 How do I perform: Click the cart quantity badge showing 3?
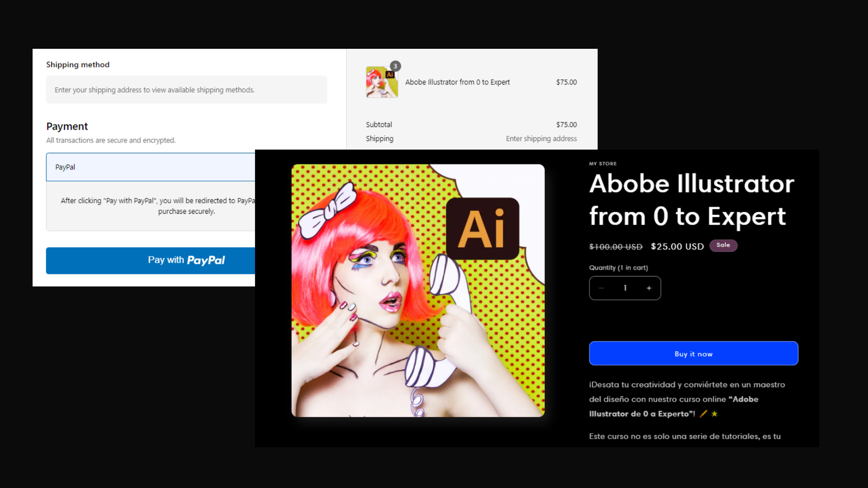click(395, 66)
